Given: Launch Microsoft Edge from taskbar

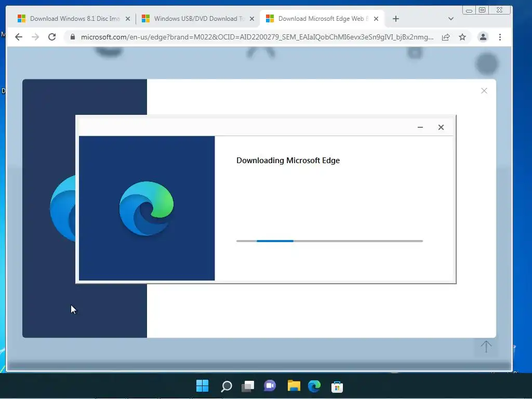Looking at the screenshot, I should pos(314,386).
